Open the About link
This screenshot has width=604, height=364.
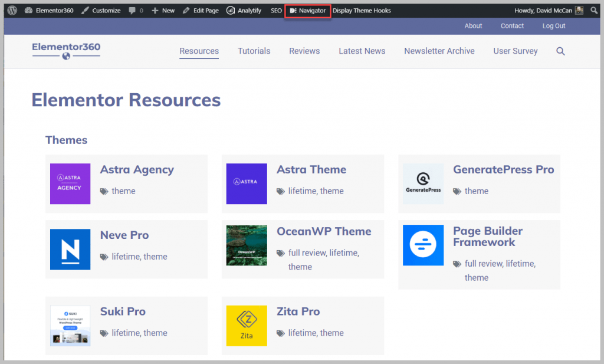(x=473, y=26)
